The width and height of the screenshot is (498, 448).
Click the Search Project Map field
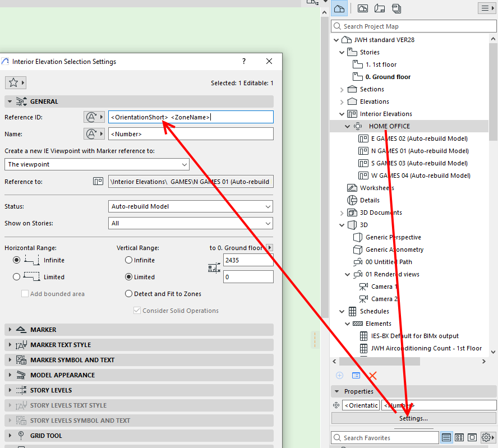click(413, 26)
